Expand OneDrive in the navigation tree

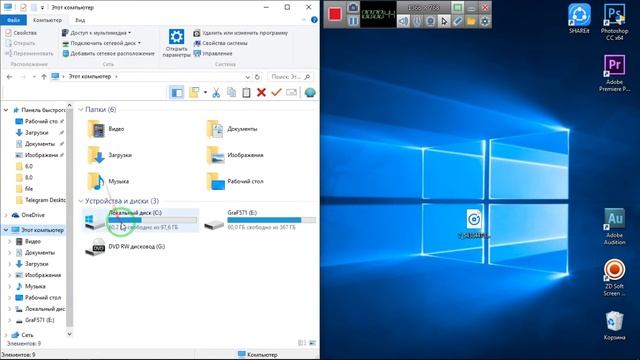(6, 215)
